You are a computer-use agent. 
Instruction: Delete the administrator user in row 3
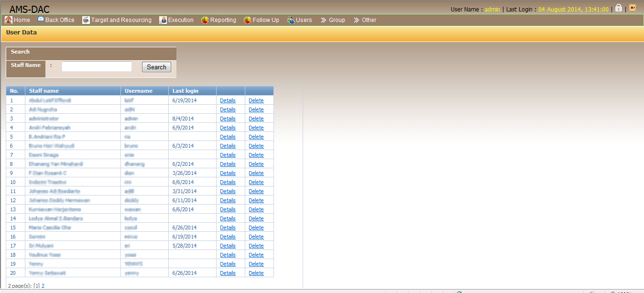click(x=256, y=119)
